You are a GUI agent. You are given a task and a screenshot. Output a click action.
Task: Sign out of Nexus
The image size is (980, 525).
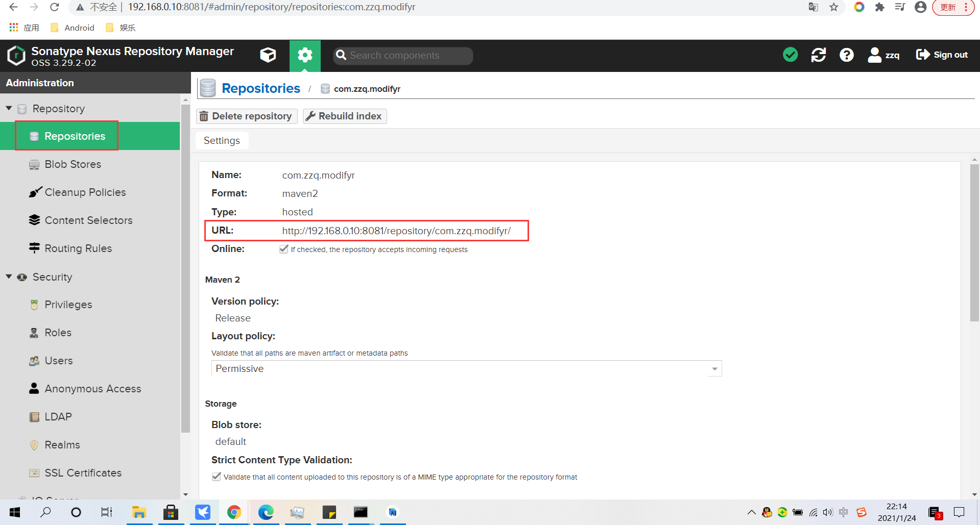(942, 55)
